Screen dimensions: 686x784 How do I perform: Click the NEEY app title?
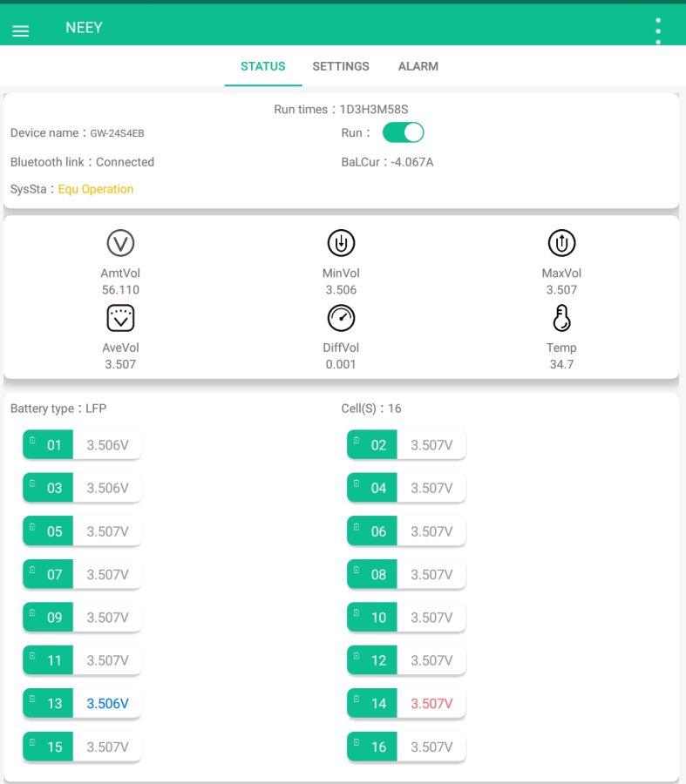[84, 28]
